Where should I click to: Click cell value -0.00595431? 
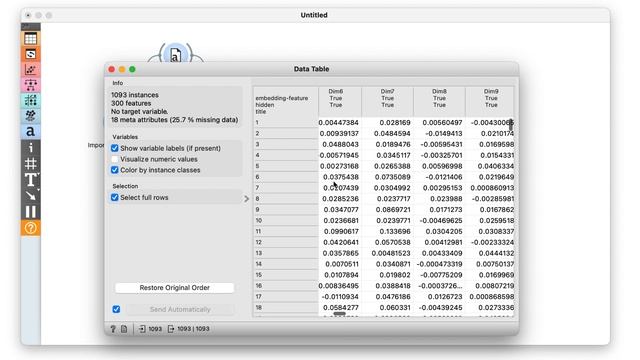442,144
